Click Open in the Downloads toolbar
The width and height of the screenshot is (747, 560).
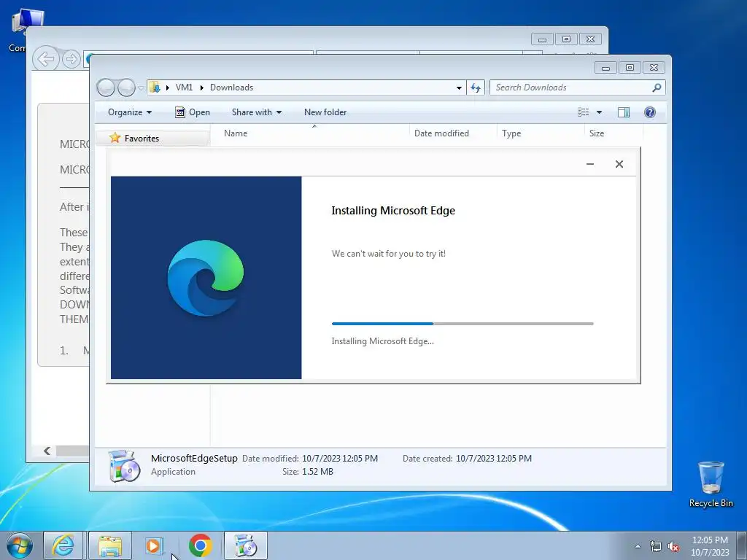[193, 112]
